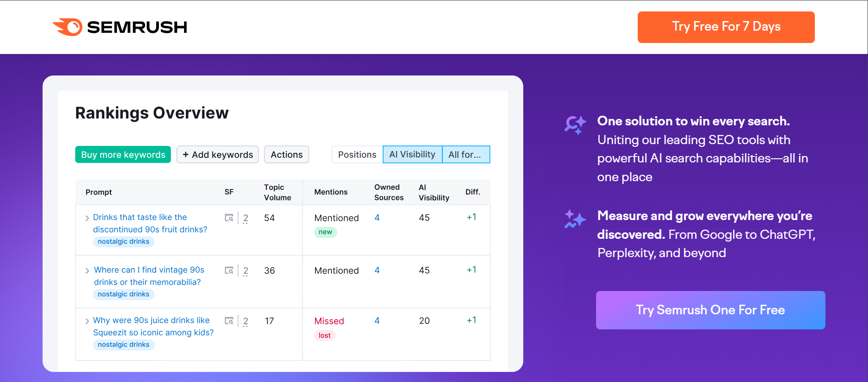
Task: Click the sparkle trend icon beside 'Measure and grow everywhere'
Action: 575,219
